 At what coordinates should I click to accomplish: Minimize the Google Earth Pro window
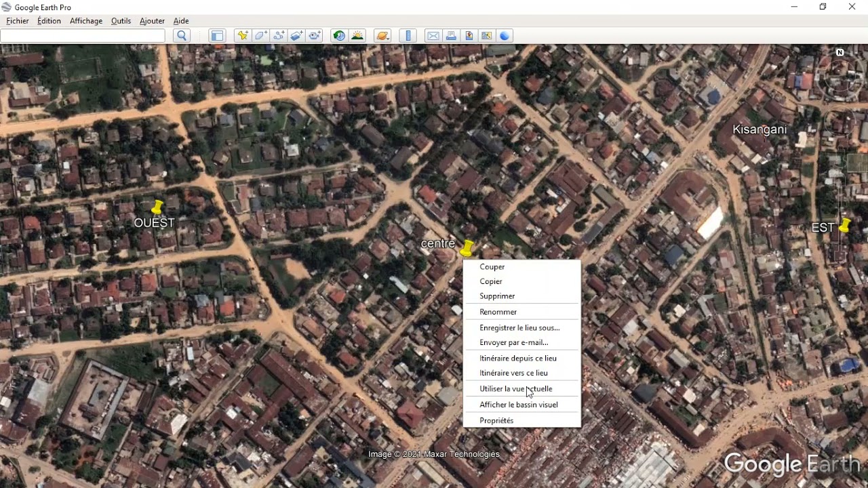point(794,7)
